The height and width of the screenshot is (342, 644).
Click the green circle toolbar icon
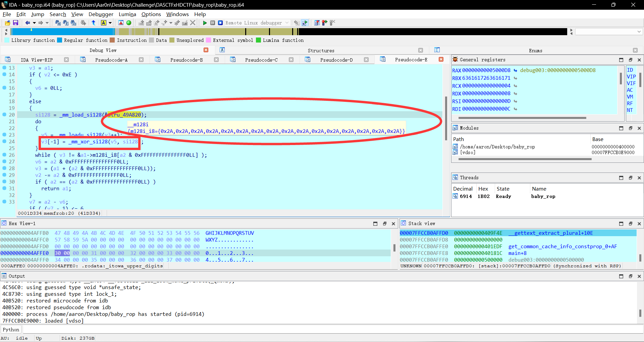click(129, 23)
